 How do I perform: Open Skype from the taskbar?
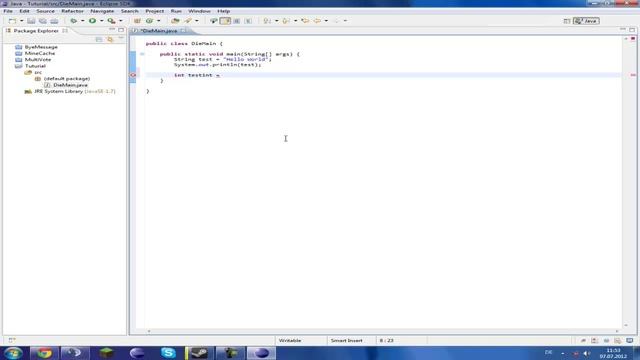click(168, 353)
